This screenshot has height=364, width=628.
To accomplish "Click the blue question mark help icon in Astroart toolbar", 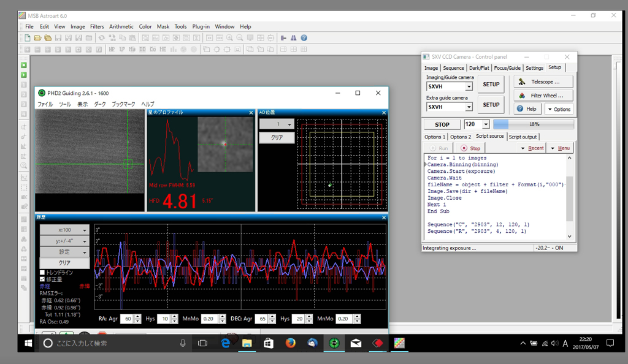I will point(304,38).
